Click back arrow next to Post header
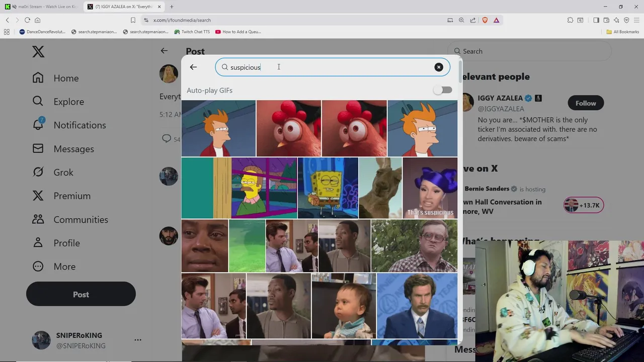644x362 pixels. point(164,51)
